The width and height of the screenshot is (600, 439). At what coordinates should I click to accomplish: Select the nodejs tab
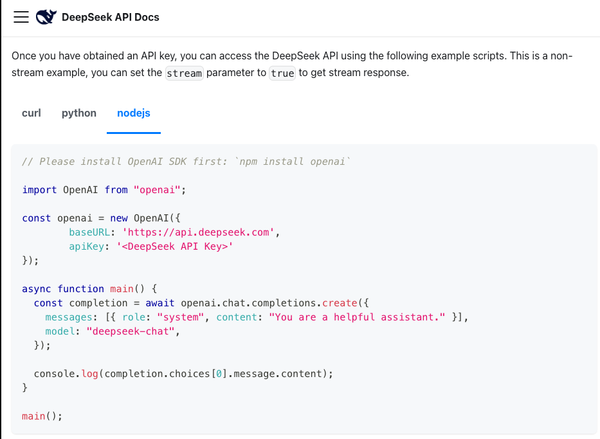tap(134, 113)
